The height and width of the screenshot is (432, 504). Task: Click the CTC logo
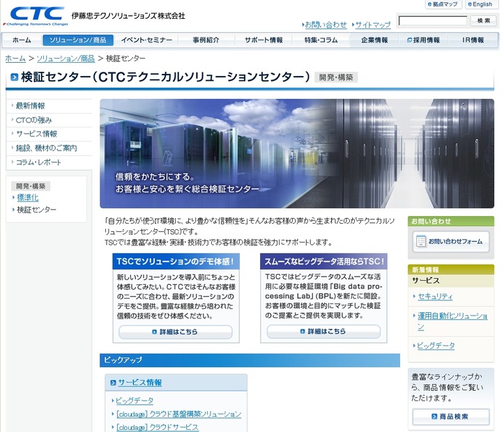pyautogui.click(x=36, y=15)
